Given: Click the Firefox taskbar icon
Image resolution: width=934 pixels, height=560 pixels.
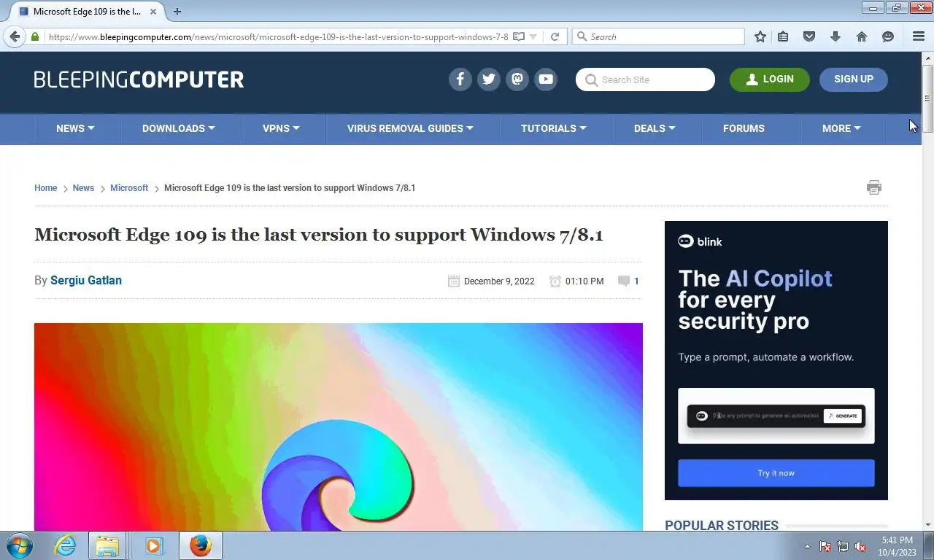Looking at the screenshot, I should pos(200,545).
